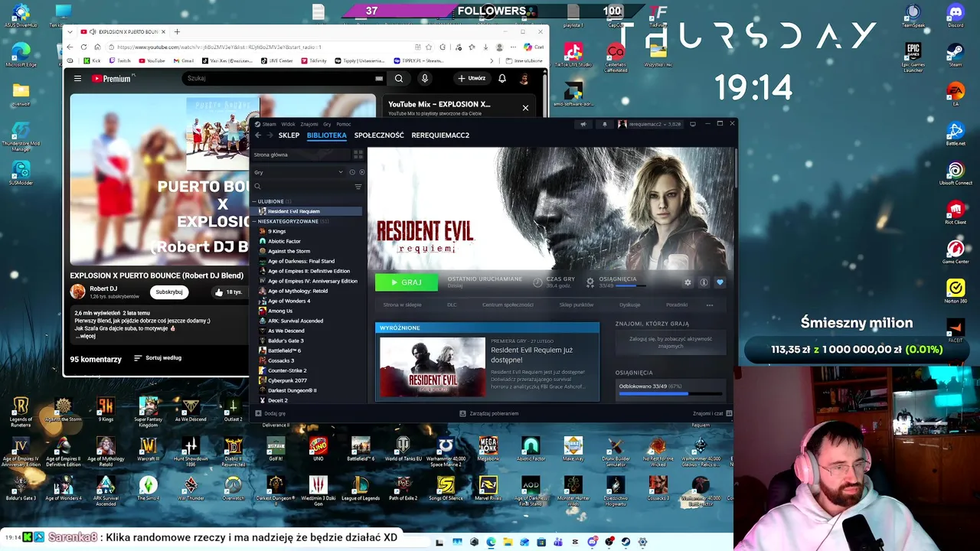The height and width of the screenshot is (551, 980).
Task: Open Pomoc menu in Steam
Action: [x=344, y=124]
